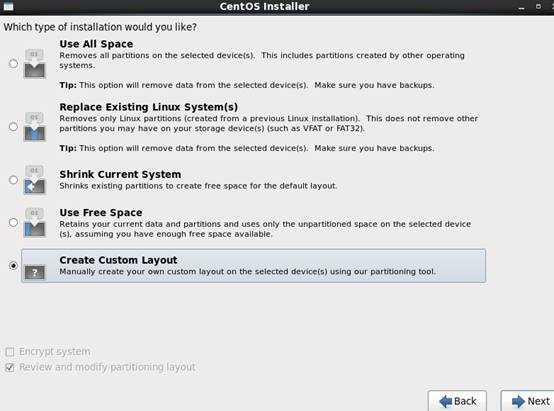Select the Shrink Current System radio button

pyautogui.click(x=13, y=180)
